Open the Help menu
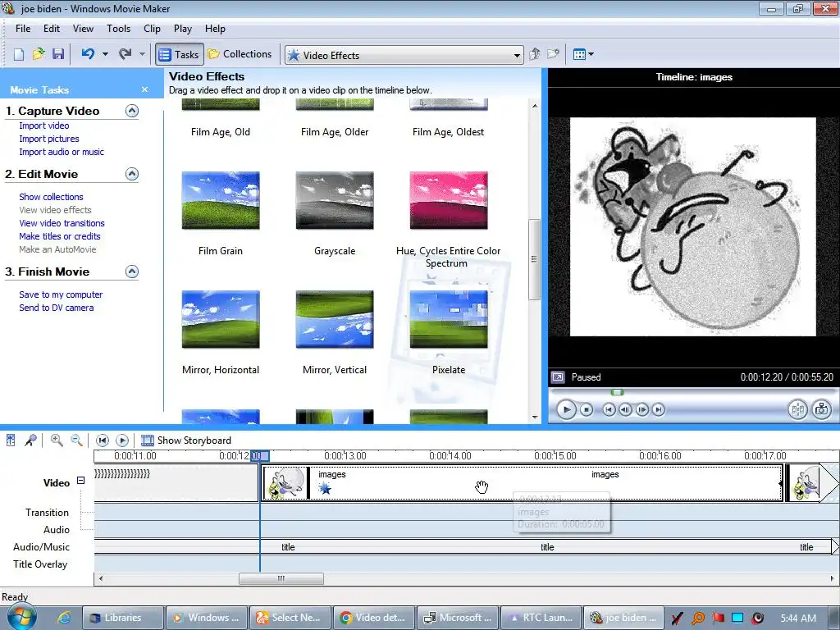This screenshot has width=840, height=630. tap(215, 29)
